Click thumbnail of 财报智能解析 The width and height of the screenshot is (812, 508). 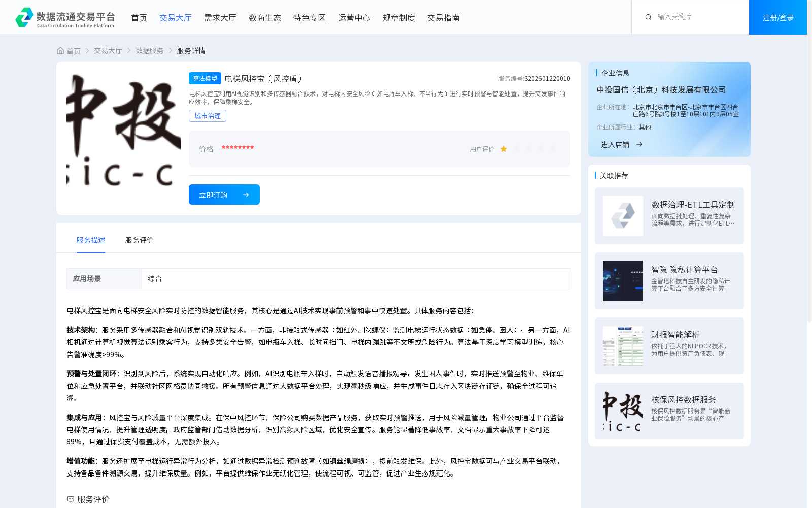pos(623,346)
